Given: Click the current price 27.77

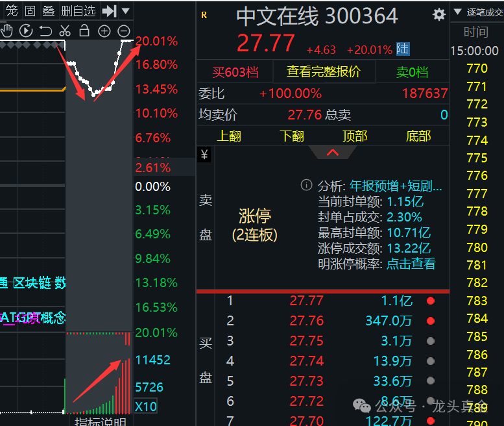Looking at the screenshot, I should coord(266,43).
